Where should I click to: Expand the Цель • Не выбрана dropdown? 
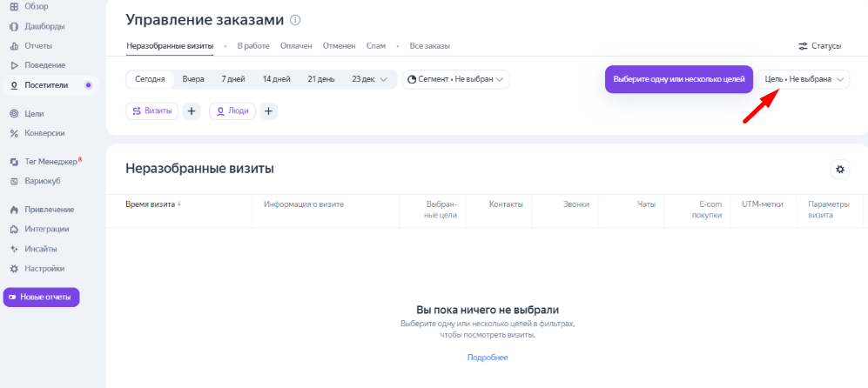pyautogui.click(x=804, y=79)
